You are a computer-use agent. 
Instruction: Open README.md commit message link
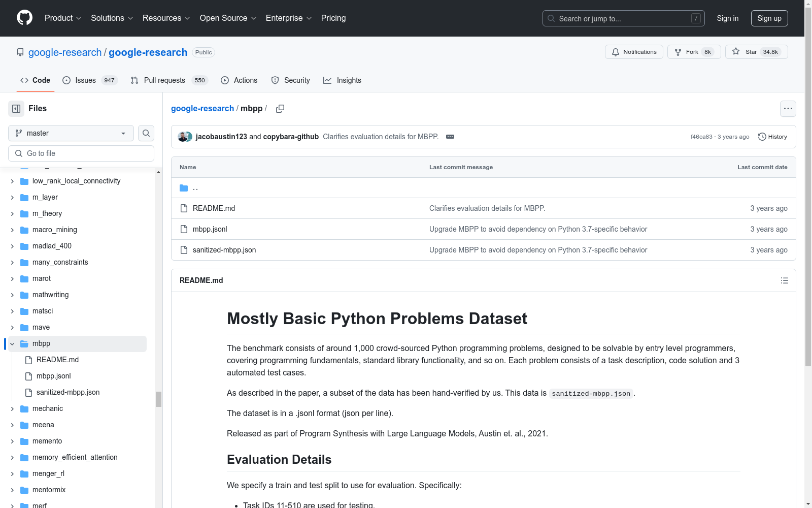click(487, 208)
